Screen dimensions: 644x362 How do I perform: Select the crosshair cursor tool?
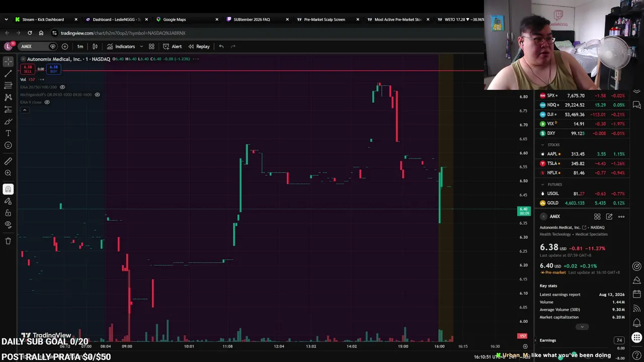8,62
